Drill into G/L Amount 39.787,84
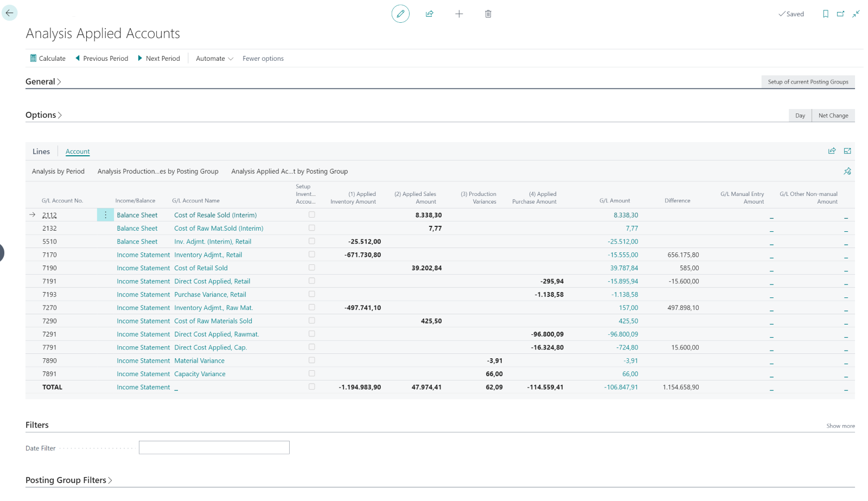The height and width of the screenshot is (501, 868). 624,268
